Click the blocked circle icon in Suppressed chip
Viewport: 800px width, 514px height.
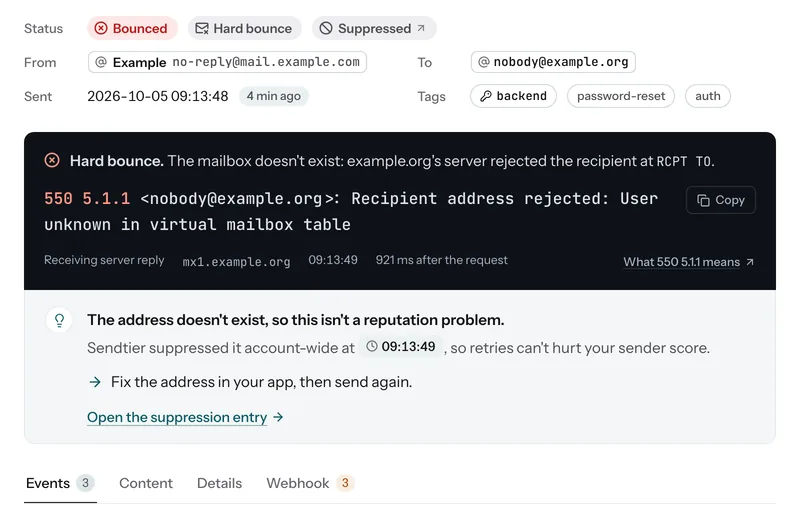(326, 28)
